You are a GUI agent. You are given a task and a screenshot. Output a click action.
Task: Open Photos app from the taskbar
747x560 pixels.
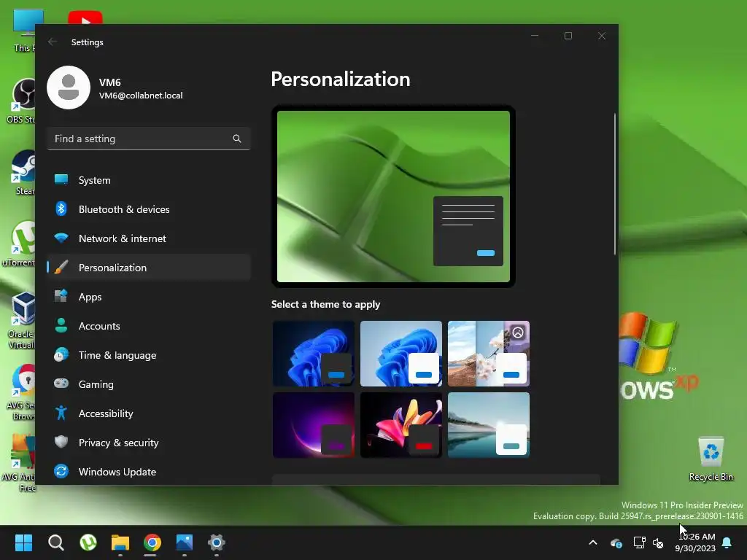point(185,542)
